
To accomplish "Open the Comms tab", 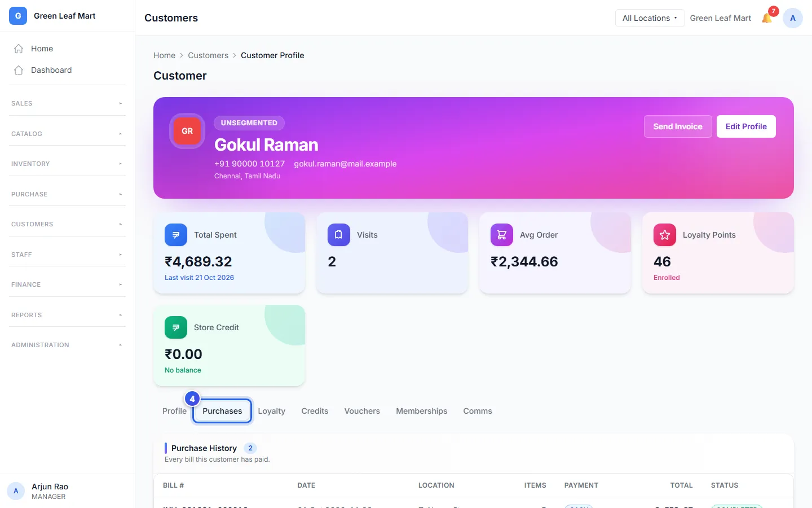I will [478, 411].
